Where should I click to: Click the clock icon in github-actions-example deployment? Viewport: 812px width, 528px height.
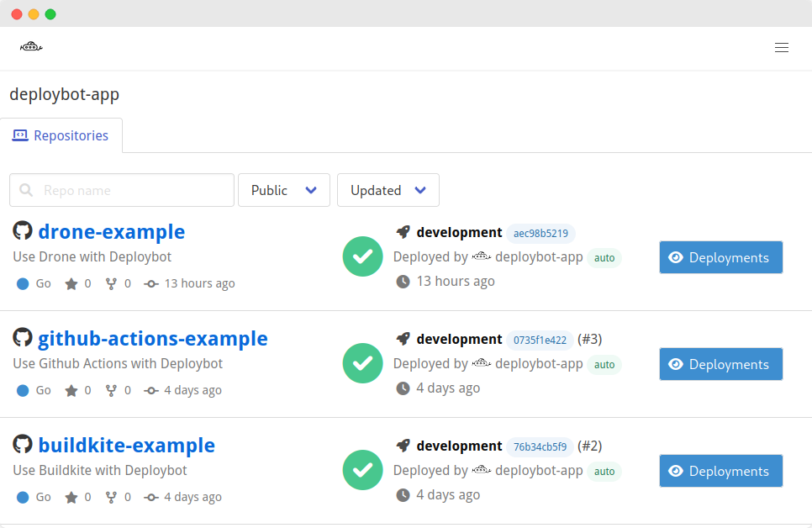pyautogui.click(x=403, y=388)
